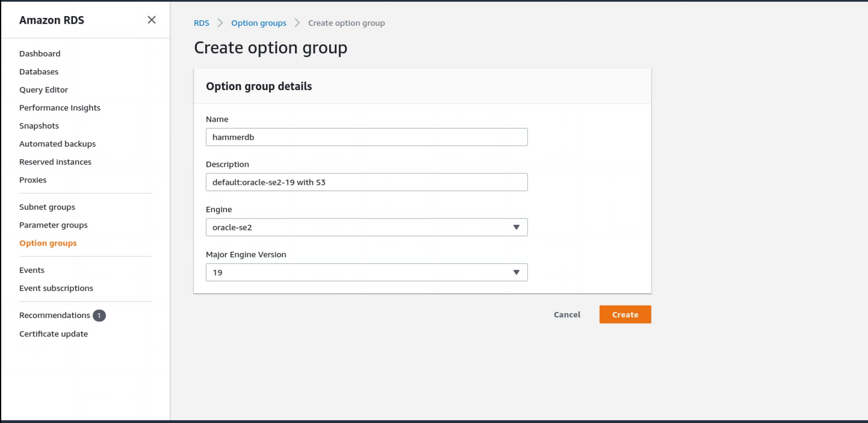
Task: Expand the Engine dropdown arrow
Action: click(516, 227)
